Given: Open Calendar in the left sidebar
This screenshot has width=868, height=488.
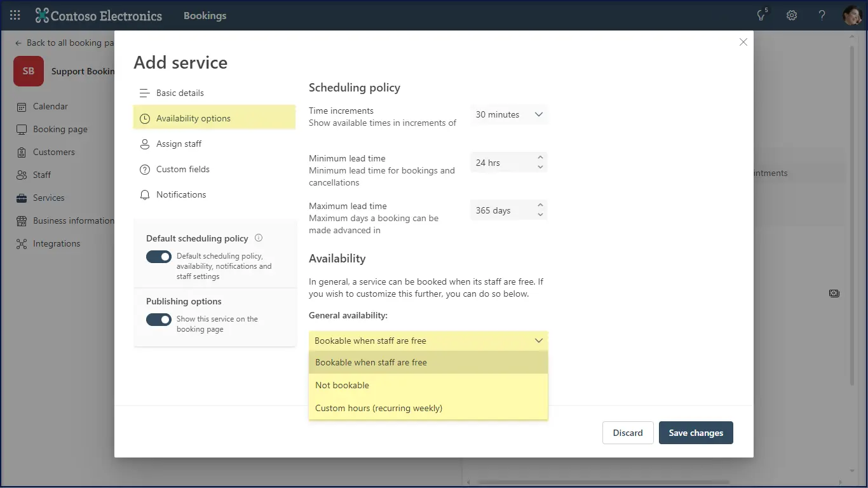Looking at the screenshot, I should 50,107.
